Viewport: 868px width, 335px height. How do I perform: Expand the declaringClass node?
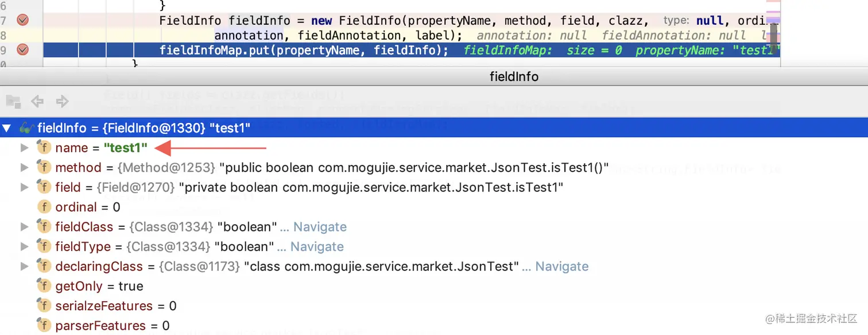point(24,266)
